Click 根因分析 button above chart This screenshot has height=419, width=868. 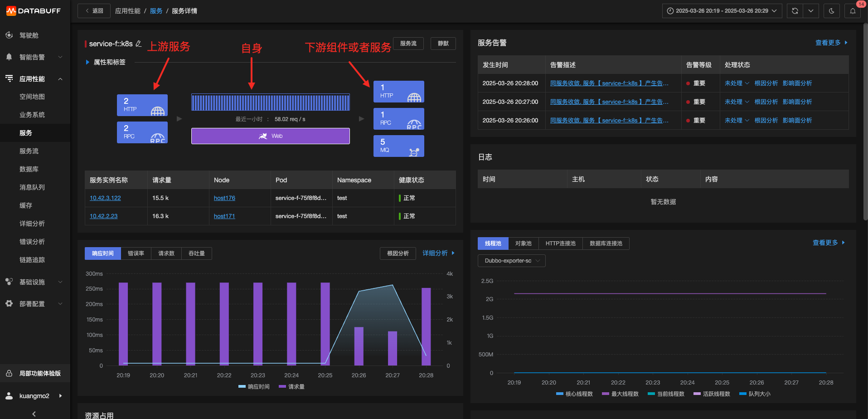pos(398,253)
